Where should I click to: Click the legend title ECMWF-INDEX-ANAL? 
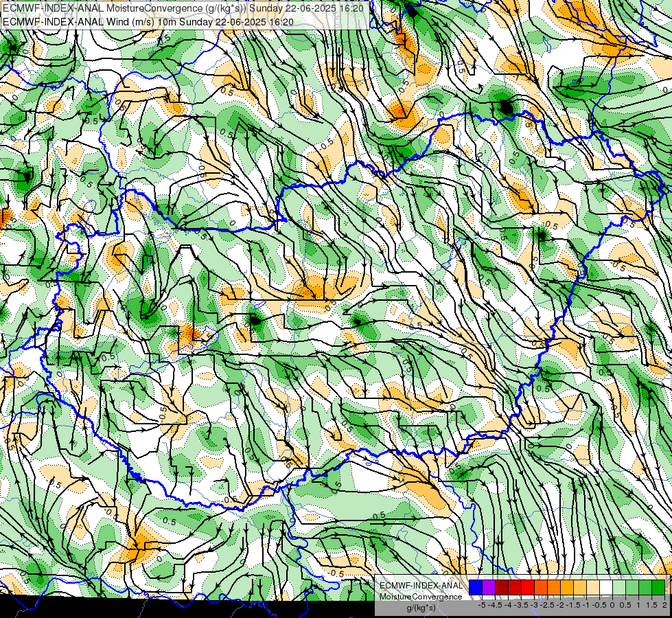pyautogui.click(x=421, y=586)
